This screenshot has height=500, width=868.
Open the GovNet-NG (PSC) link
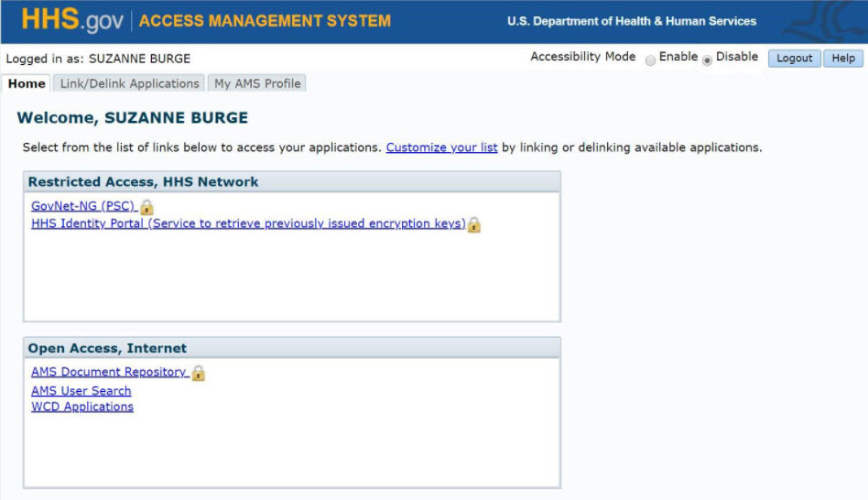click(x=83, y=206)
